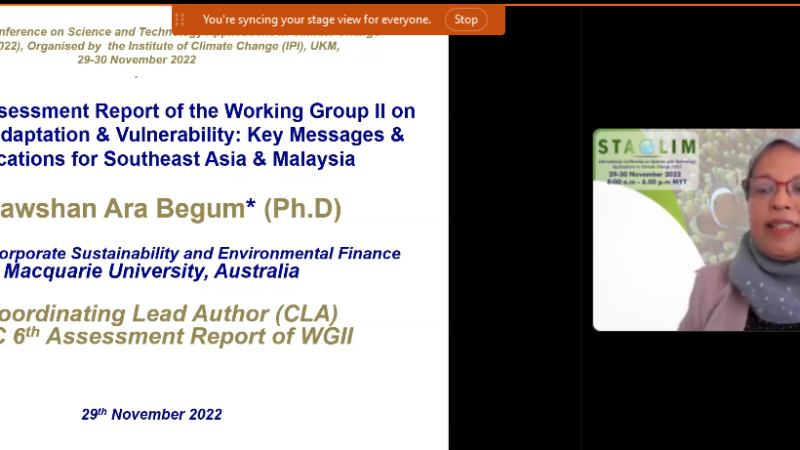Screen dimensions: 800x450
Task: Click the 'You're syncing your stage view' message
Action: pos(317,19)
